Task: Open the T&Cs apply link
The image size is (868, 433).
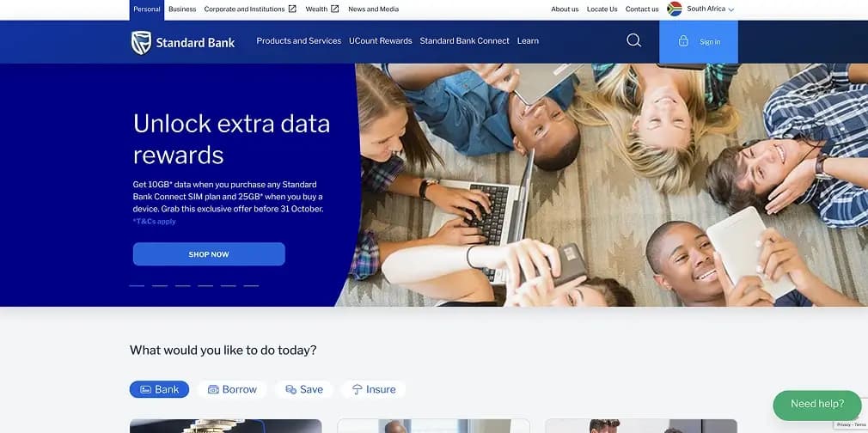Action: (x=155, y=222)
